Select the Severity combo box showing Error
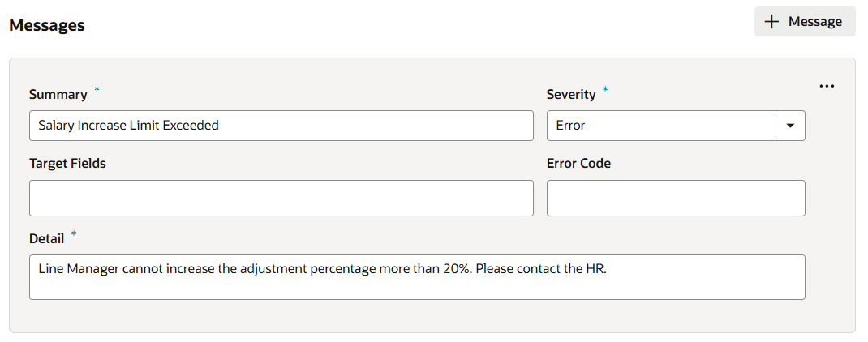Image resolution: width=868 pixels, height=342 pixels. pyautogui.click(x=661, y=126)
